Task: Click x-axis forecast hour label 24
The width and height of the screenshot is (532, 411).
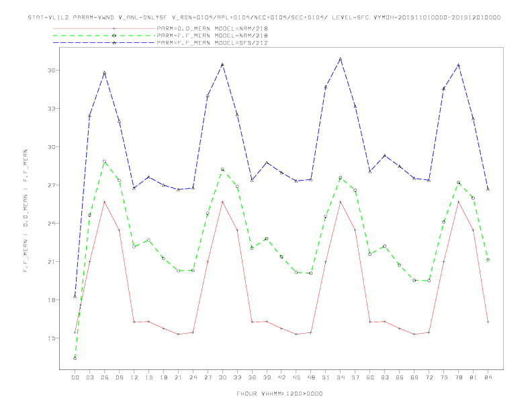Action: [x=193, y=377]
